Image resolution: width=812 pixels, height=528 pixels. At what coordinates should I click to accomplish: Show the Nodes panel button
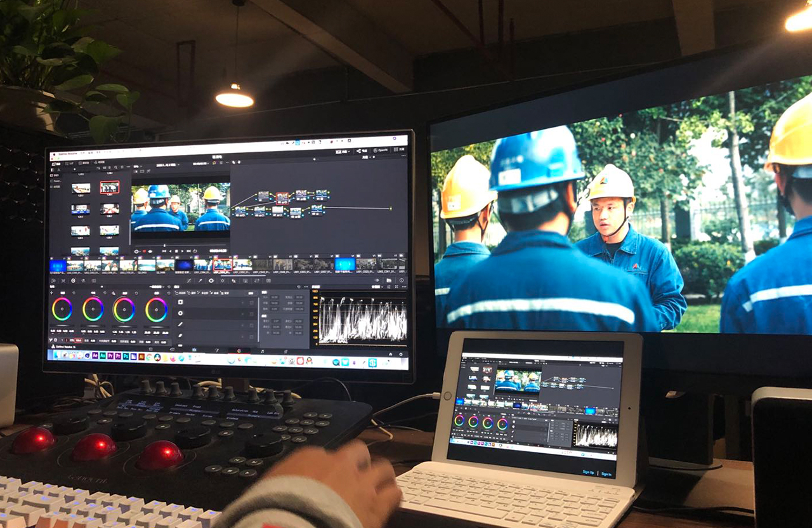coord(362,151)
